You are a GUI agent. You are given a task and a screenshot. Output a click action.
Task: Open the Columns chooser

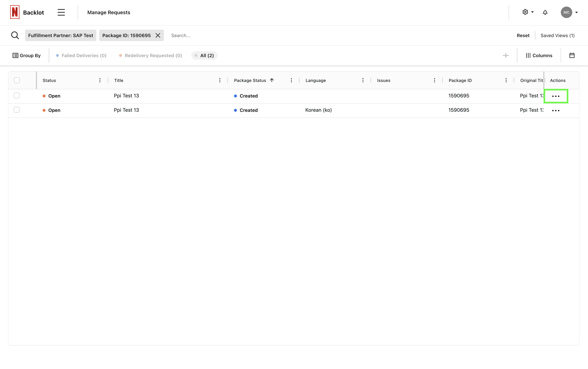(x=539, y=55)
